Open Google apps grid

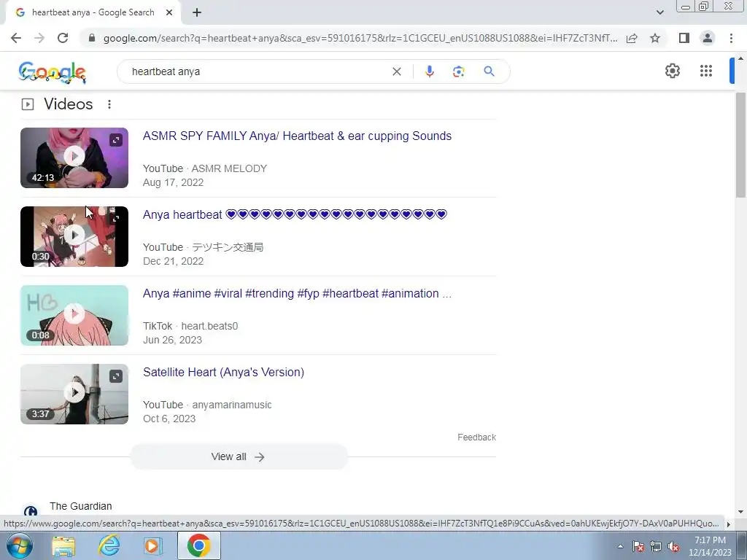click(706, 71)
